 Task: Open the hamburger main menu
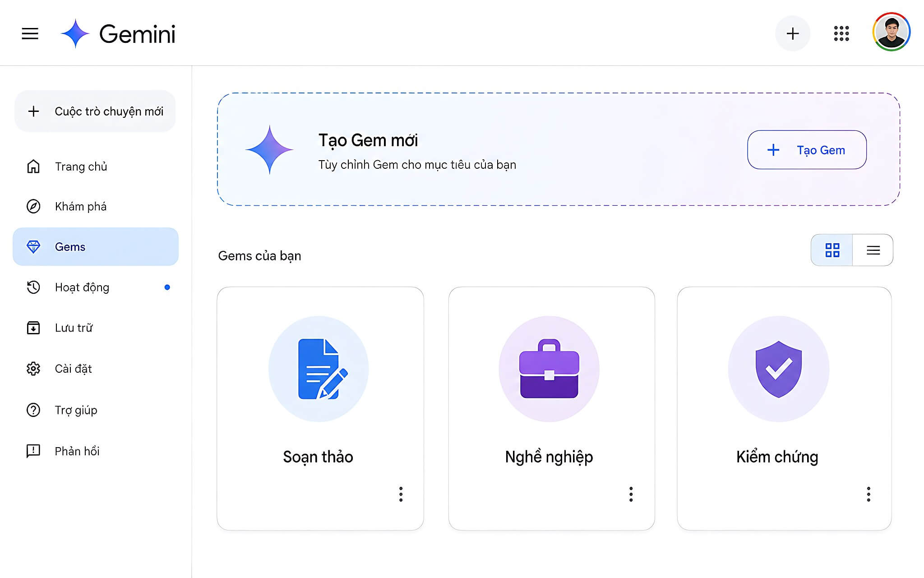click(x=30, y=34)
